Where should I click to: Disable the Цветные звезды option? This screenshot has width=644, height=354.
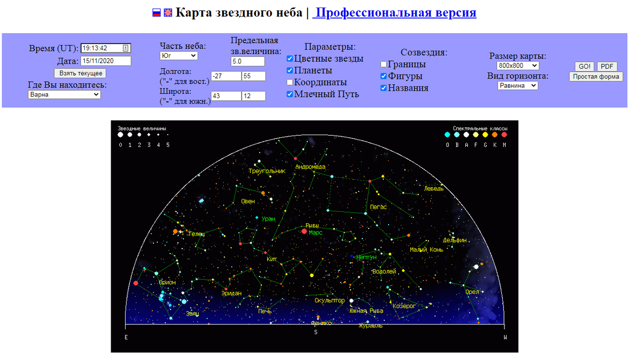click(x=289, y=58)
